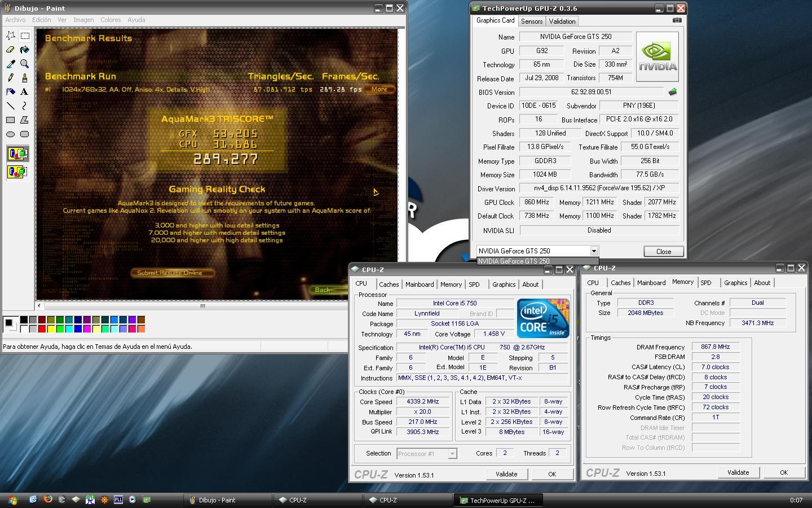Image resolution: width=812 pixels, height=508 pixels.
Task: Open the SPD tab in right CPU-Z window
Action: pos(706,283)
